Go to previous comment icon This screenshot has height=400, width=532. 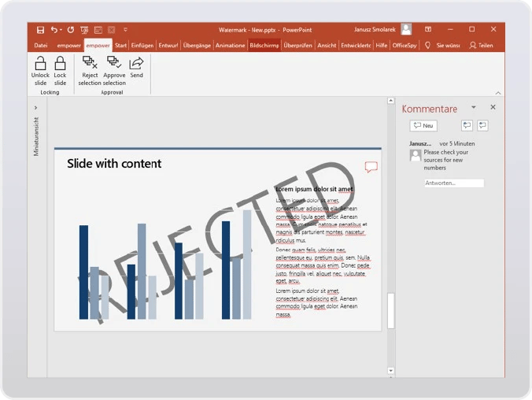467,125
